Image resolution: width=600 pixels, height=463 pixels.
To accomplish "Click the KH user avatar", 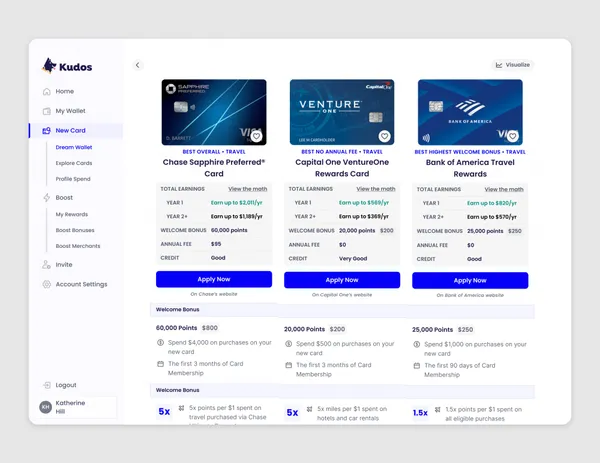I will 46,407.
